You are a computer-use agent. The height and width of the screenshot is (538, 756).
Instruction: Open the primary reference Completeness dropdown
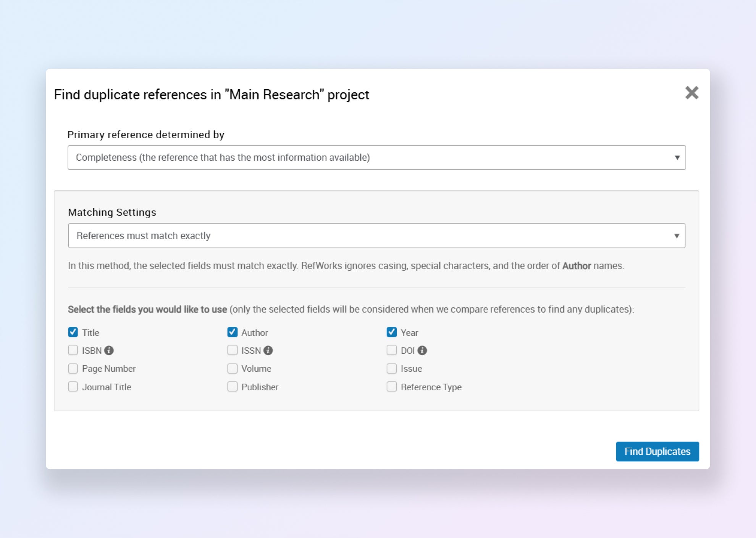tap(376, 158)
